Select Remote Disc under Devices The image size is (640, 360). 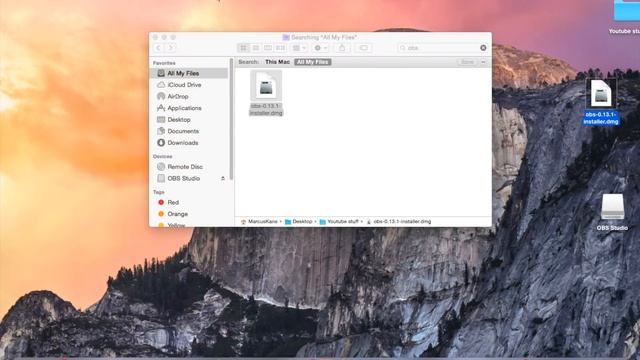click(189, 167)
